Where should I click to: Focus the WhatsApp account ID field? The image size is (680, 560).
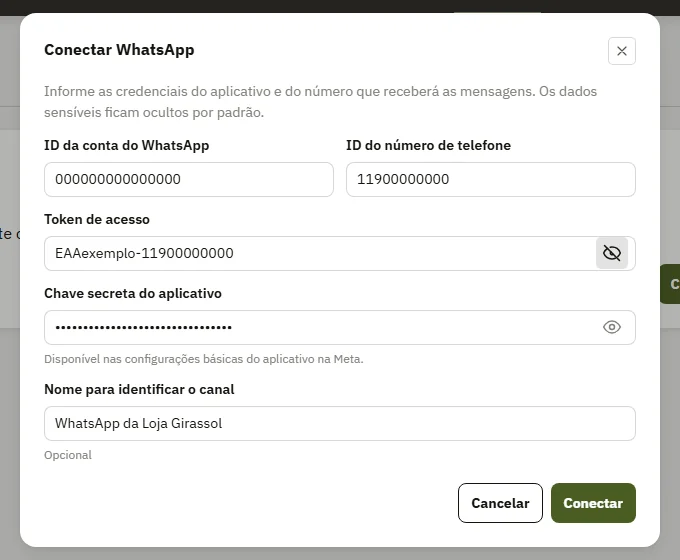(189, 180)
